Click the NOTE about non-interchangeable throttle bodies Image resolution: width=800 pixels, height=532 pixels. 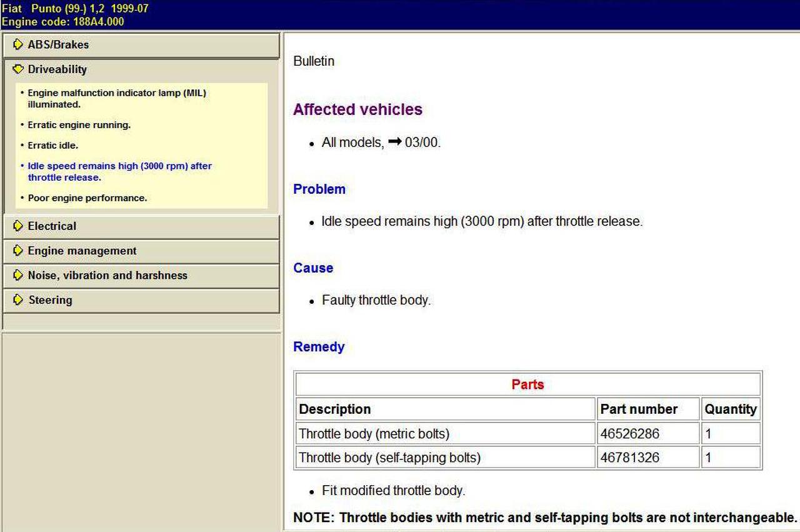coord(545,518)
